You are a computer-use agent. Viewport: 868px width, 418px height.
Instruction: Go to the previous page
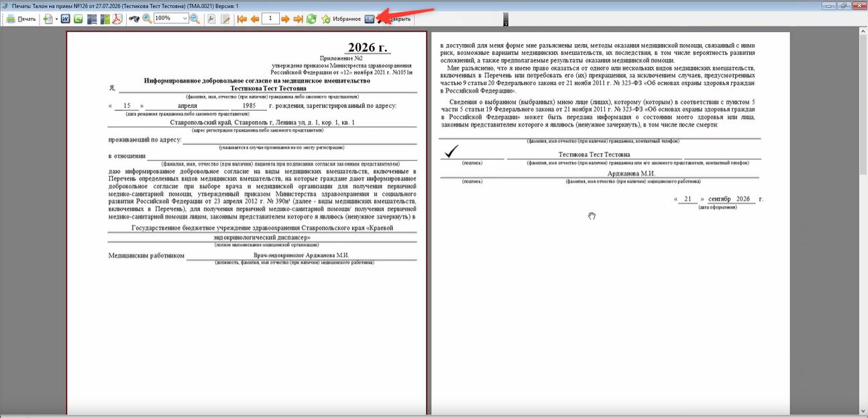[255, 19]
